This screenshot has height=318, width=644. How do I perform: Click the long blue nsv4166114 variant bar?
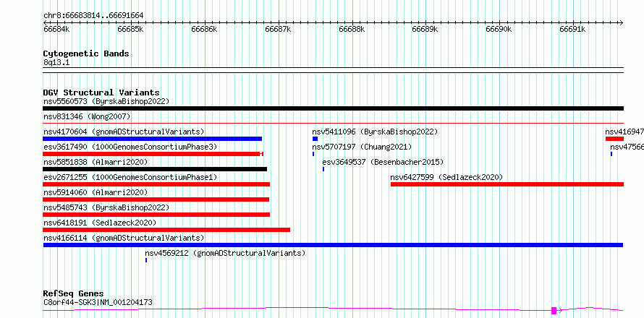pyautogui.click(x=333, y=245)
